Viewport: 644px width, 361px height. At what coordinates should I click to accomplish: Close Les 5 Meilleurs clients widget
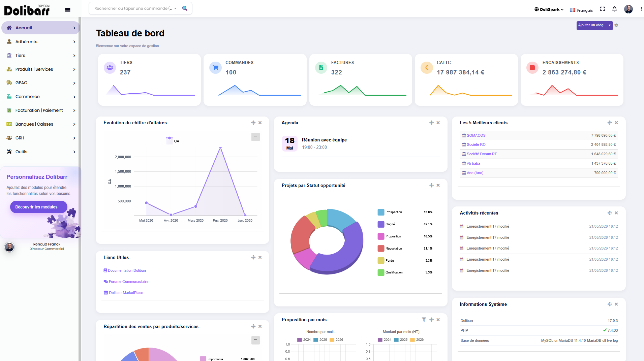(616, 123)
